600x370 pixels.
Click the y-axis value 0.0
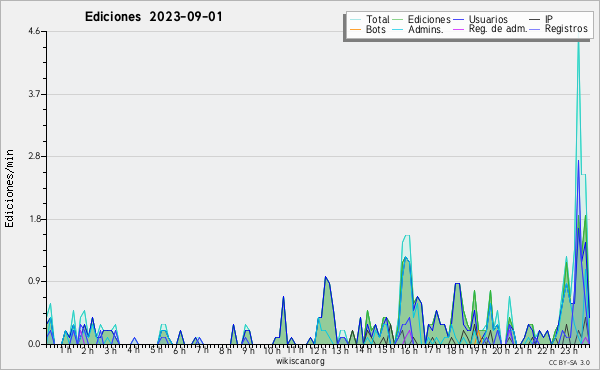tap(34, 344)
